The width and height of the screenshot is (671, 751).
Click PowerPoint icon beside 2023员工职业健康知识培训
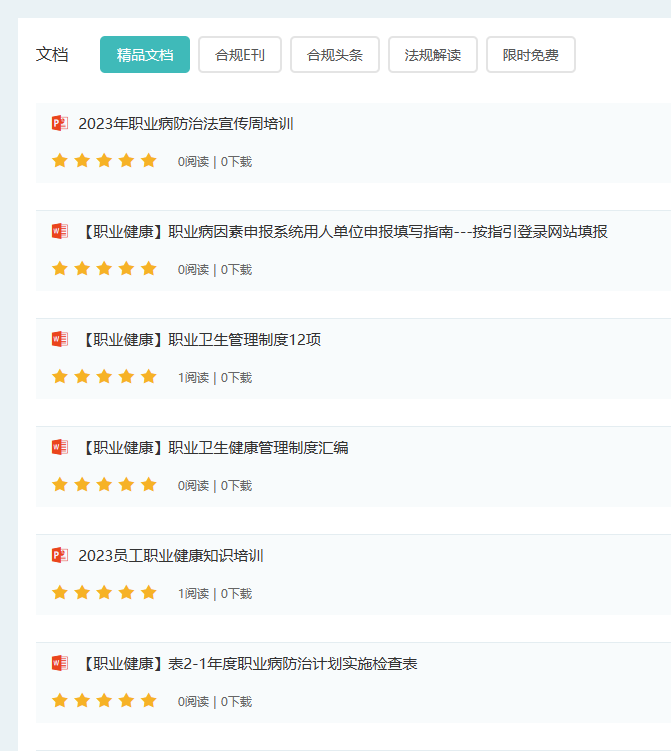coord(60,556)
